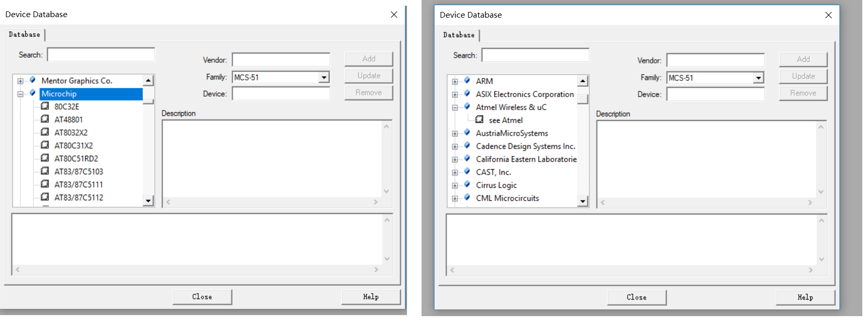Click the chip icon beside AT83/87C5103
Screen dimensions: 868x326
tap(45, 171)
